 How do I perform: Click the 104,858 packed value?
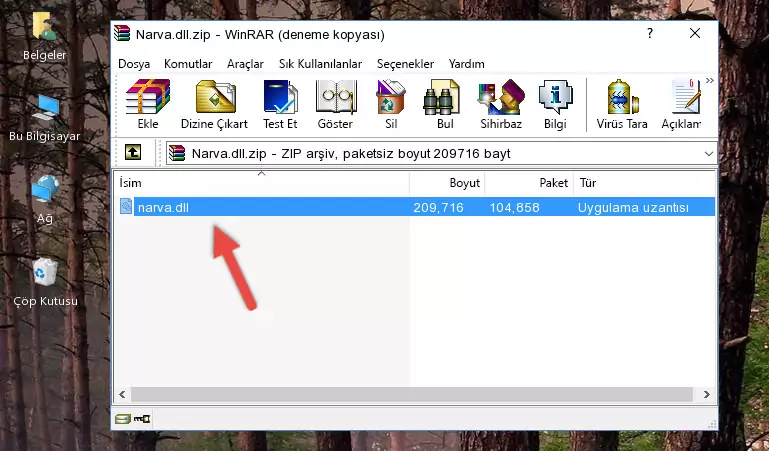coord(514,208)
